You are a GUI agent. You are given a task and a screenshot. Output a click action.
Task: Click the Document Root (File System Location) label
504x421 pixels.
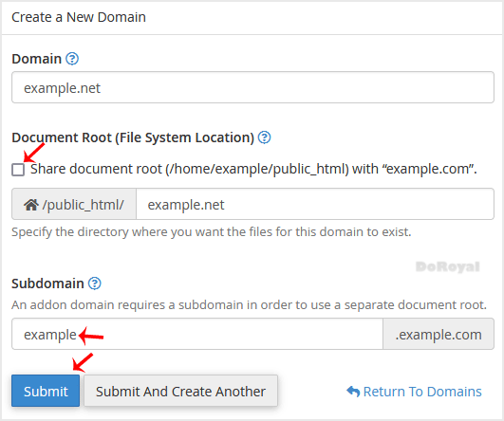(133, 137)
